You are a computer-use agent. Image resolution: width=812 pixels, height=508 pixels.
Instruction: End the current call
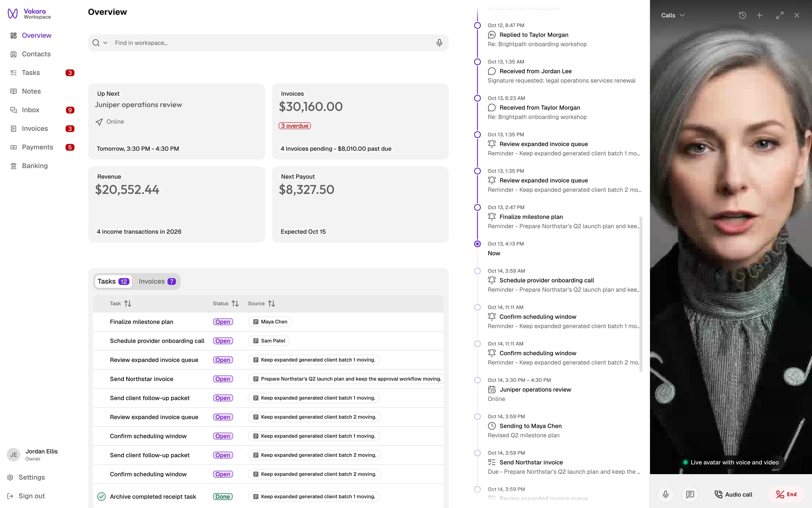coord(786,494)
